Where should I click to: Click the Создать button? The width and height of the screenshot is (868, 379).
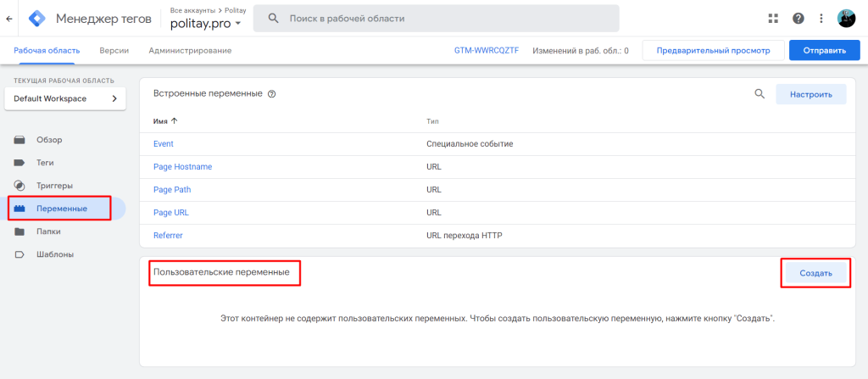tap(816, 273)
